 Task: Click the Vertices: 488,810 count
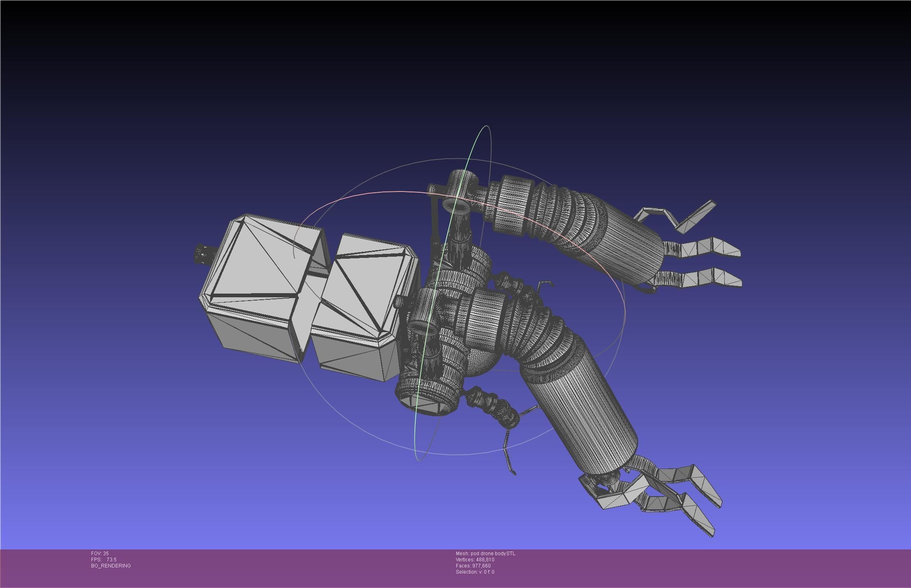tap(475, 560)
